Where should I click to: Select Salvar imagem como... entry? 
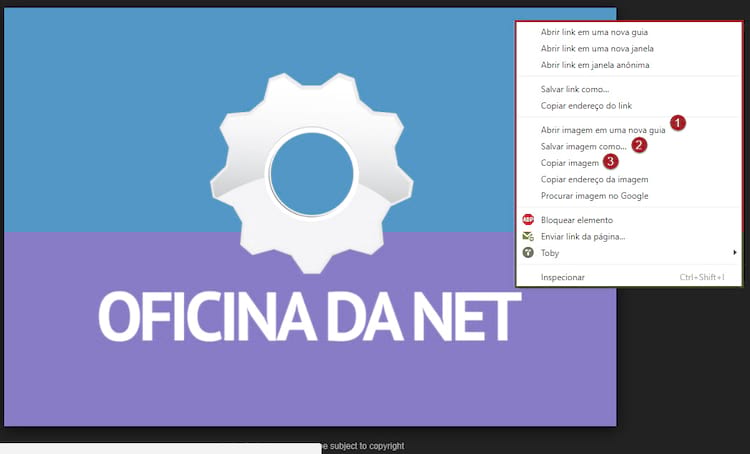coord(582,146)
